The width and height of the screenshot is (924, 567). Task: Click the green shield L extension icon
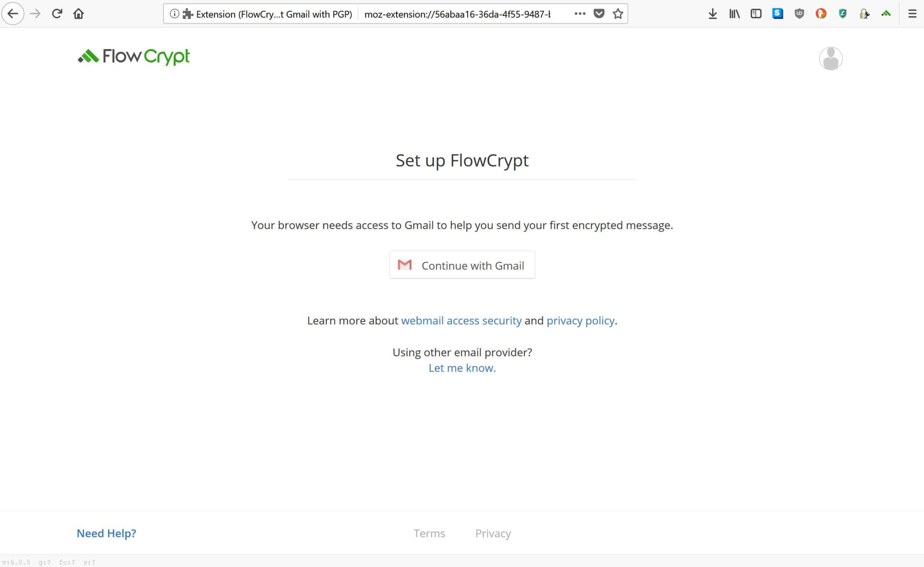click(842, 14)
